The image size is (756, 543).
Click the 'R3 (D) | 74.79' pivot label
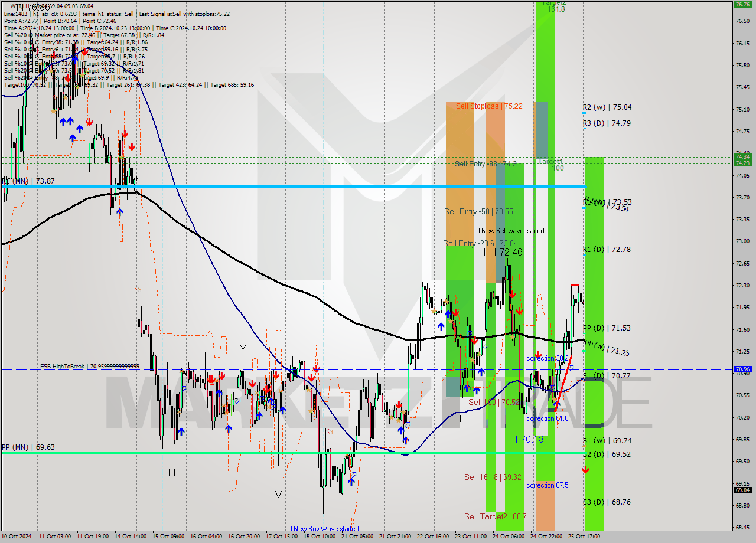click(x=607, y=123)
